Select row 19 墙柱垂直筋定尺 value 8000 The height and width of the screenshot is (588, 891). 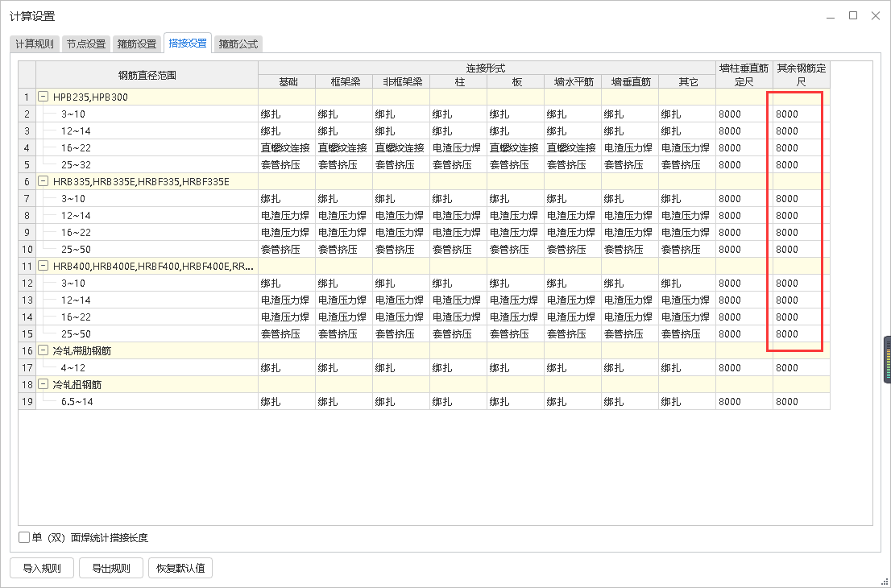point(744,402)
